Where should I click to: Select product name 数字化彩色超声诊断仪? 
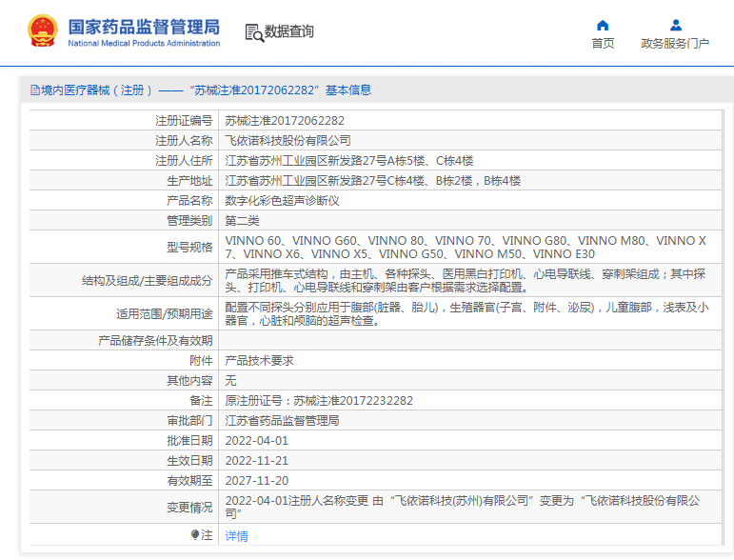283,201
